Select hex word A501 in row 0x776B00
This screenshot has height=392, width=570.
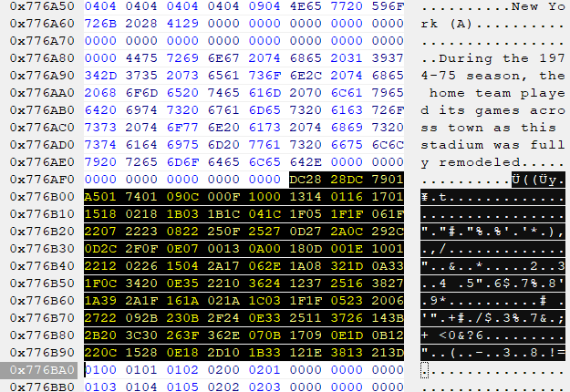pyautogui.click(x=100, y=197)
